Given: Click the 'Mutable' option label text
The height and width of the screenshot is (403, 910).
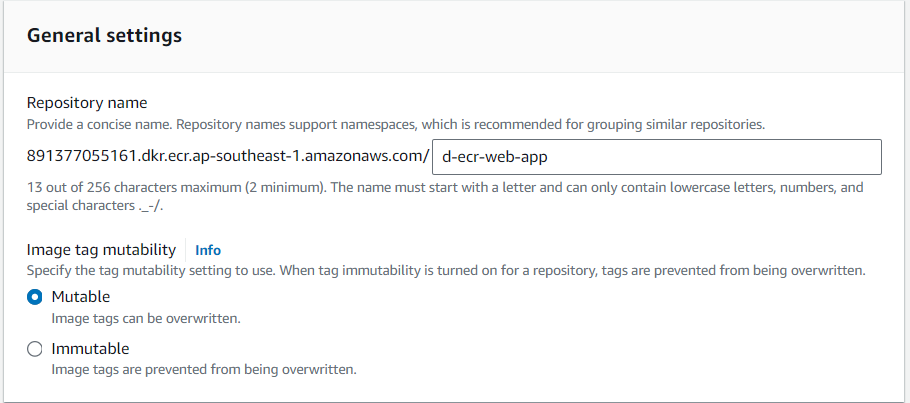Looking at the screenshot, I should (80, 297).
